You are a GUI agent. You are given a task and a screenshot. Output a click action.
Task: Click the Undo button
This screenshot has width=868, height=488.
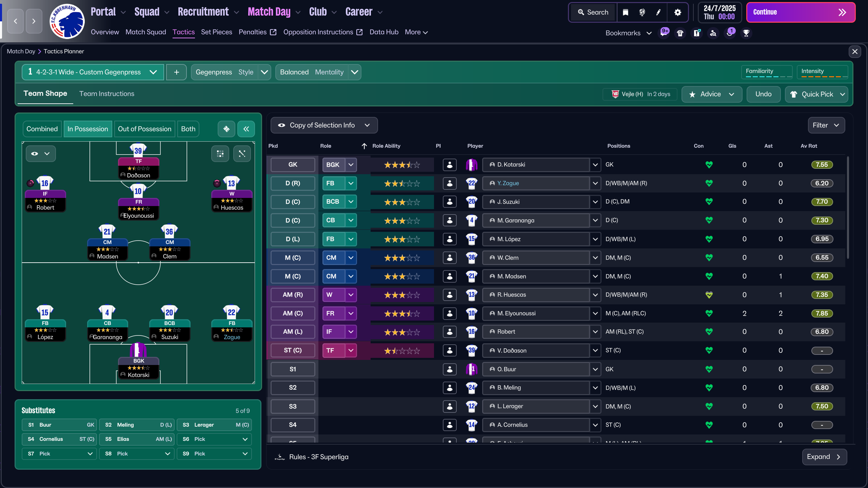[763, 94]
